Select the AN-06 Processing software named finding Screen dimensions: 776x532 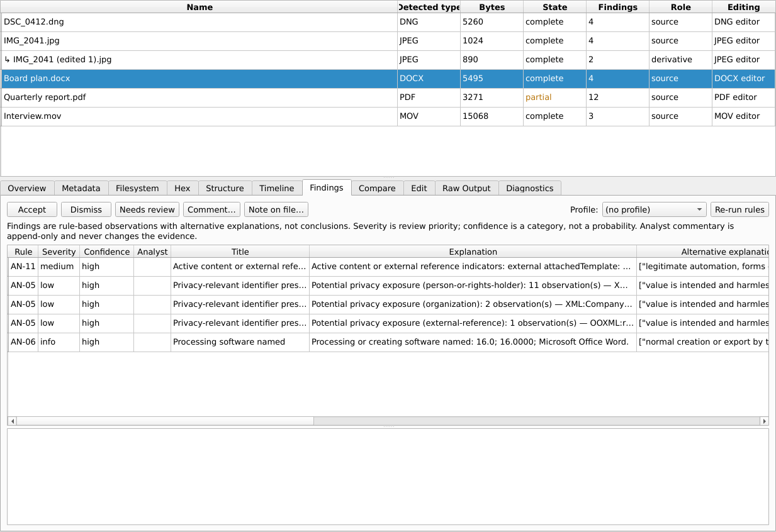(388, 342)
